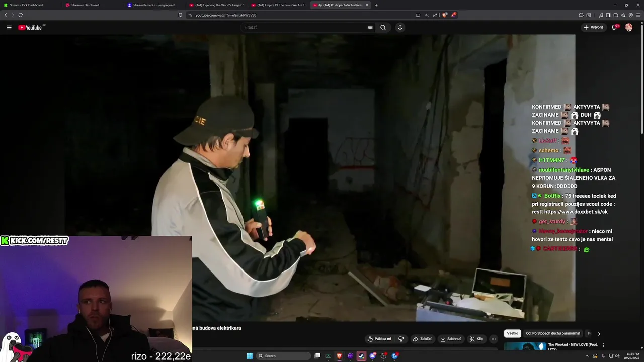Show more filter chips with right chevron

[599, 334]
